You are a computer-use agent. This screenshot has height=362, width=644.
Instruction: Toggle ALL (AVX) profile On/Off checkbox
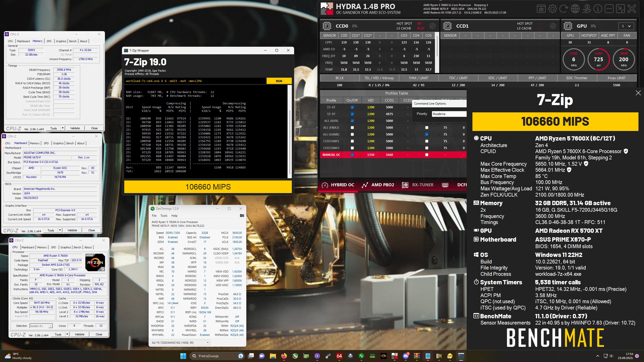point(352,121)
